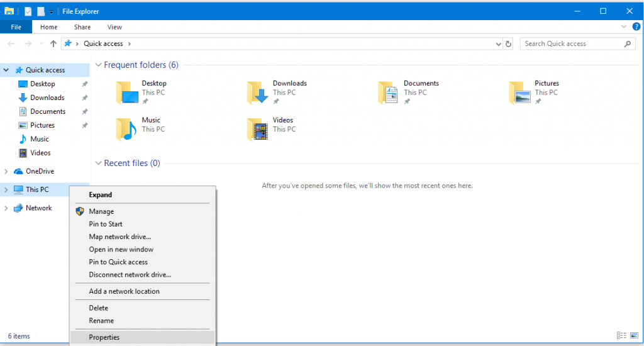The width and height of the screenshot is (644, 346).
Task: Select Desktop in the navigation pane
Action: (x=42, y=84)
